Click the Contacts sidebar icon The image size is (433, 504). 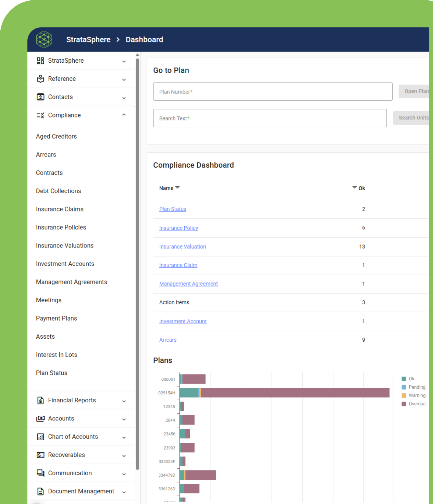click(x=40, y=97)
